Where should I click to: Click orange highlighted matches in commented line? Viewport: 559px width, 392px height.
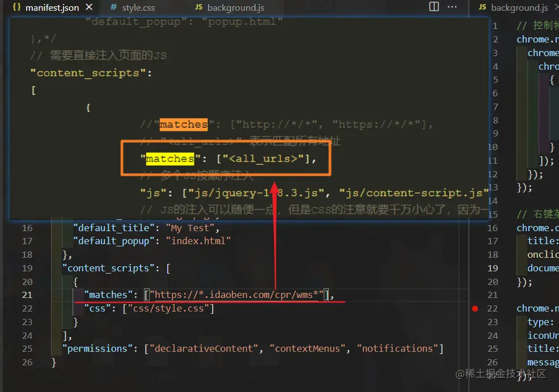(184, 125)
